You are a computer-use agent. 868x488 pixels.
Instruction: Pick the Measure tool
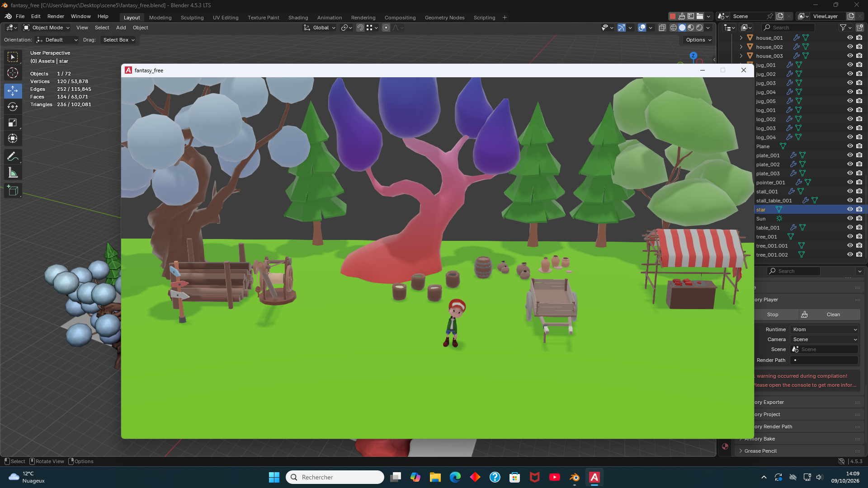click(13, 173)
